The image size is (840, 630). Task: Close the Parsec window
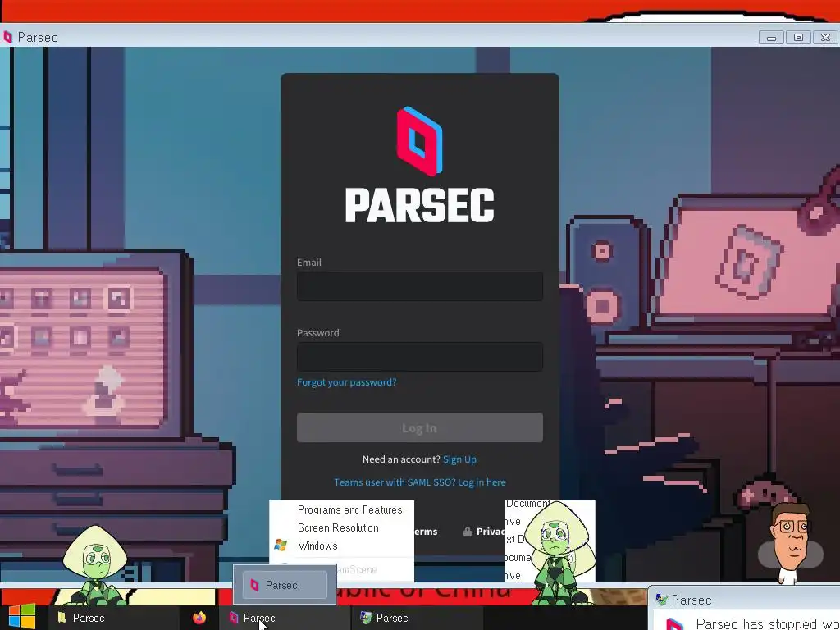click(x=825, y=38)
